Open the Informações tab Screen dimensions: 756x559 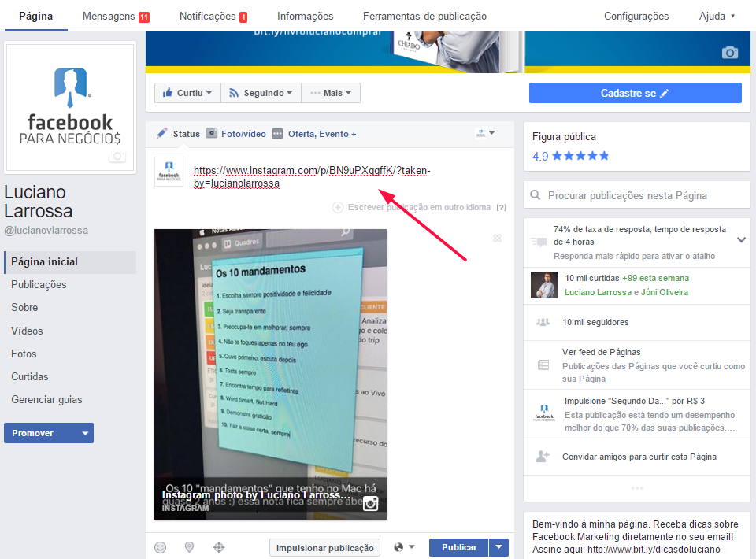[x=306, y=16]
